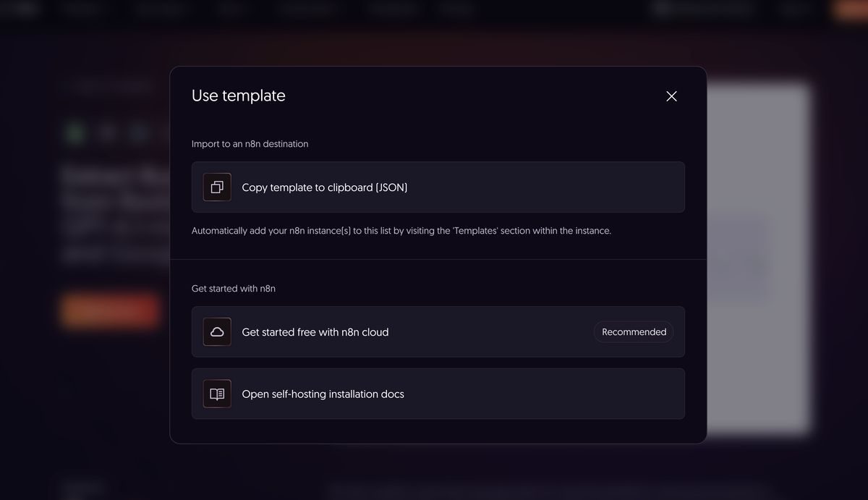Screen dimensions: 868x500
Task: Click the Recommended badge
Action: [x=633, y=331]
